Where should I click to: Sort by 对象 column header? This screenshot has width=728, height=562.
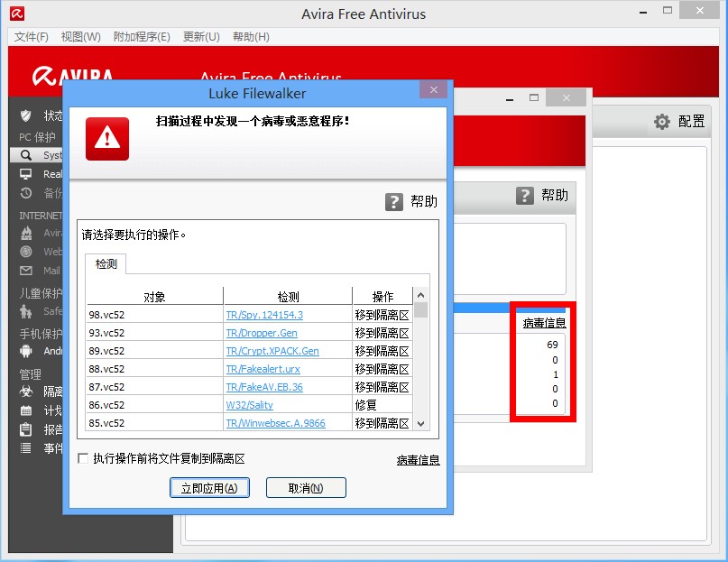155,296
